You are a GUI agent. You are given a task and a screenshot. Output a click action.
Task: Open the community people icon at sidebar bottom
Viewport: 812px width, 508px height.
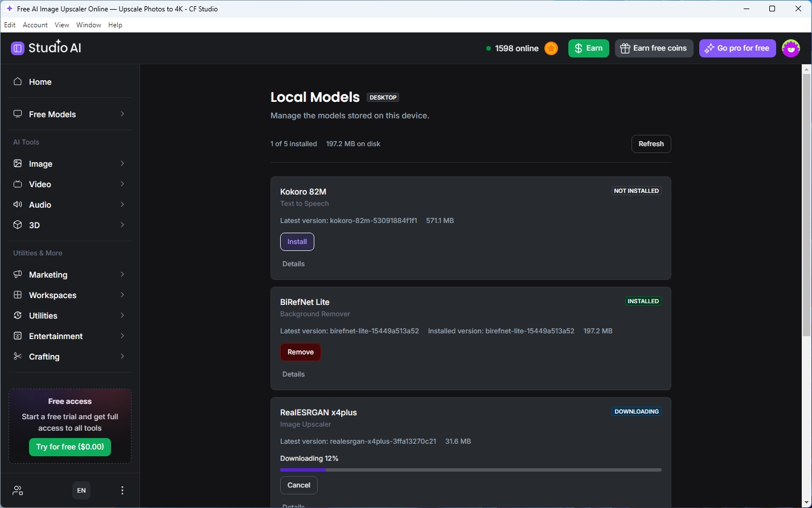(18, 490)
